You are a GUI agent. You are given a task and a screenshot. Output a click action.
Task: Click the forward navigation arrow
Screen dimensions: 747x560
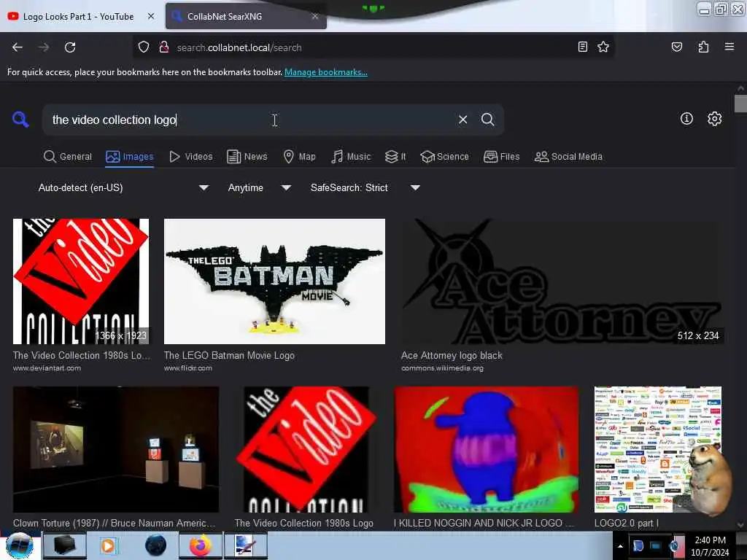[44, 47]
